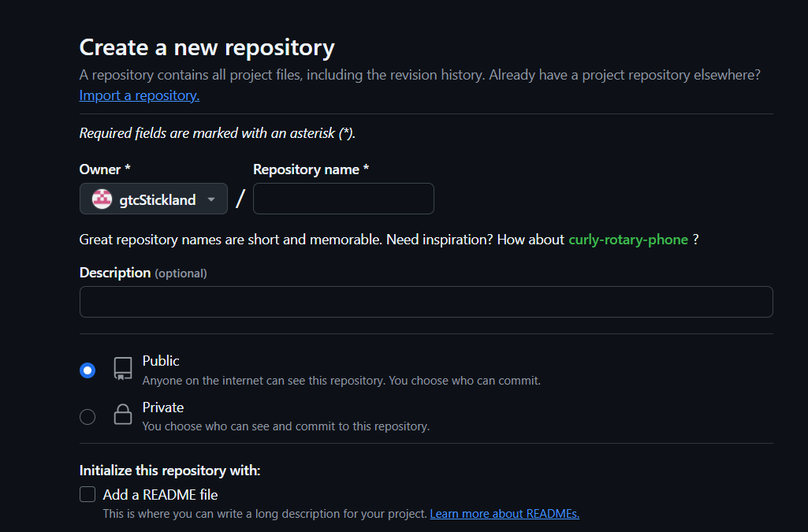The image size is (808, 532).
Task: Click the text 'Anyone on the internet can see this repository'
Action: [x=263, y=381]
